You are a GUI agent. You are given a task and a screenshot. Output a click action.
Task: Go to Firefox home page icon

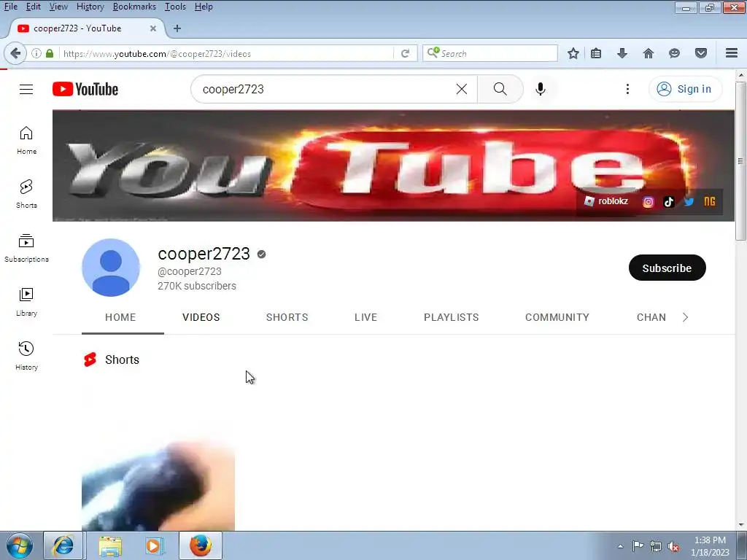tap(649, 53)
